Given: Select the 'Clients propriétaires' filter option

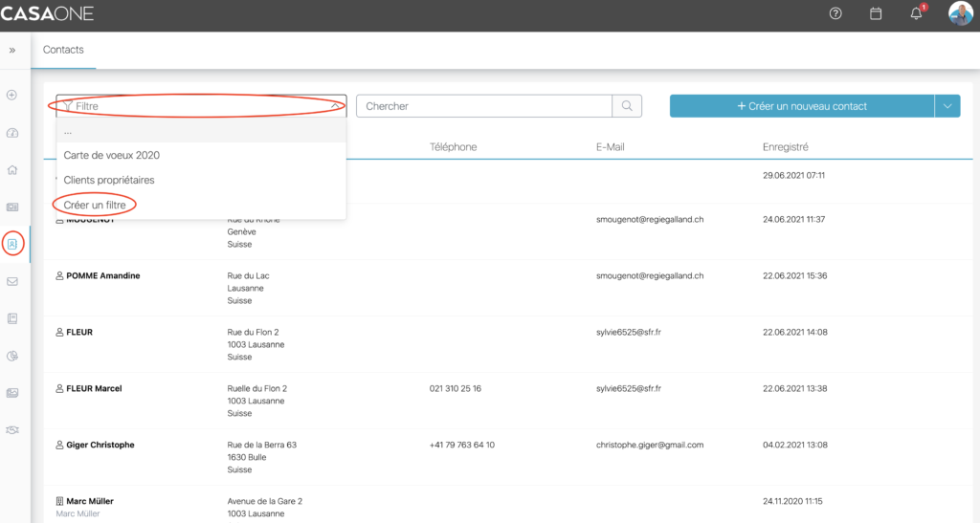Looking at the screenshot, I should pos(108,180).
